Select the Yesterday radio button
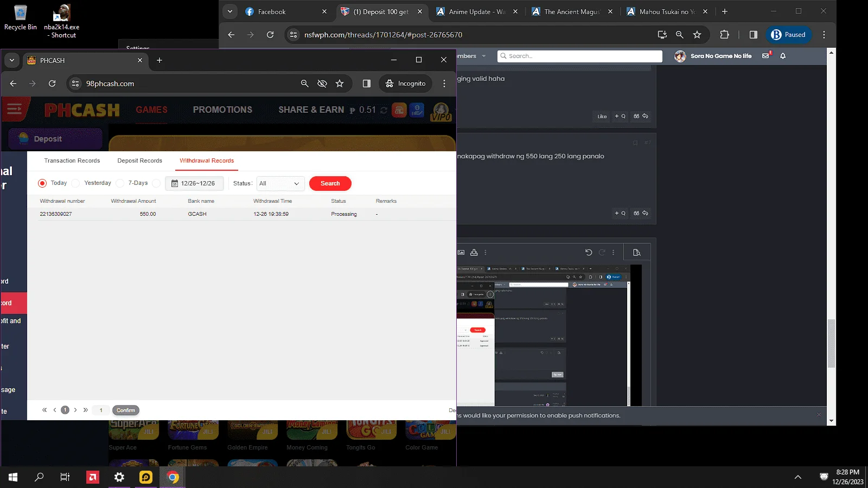The image size is (868, 488). [x=76, y=183]
